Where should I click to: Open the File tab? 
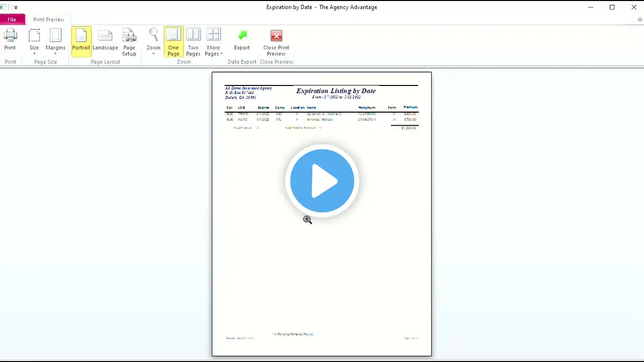12,20
